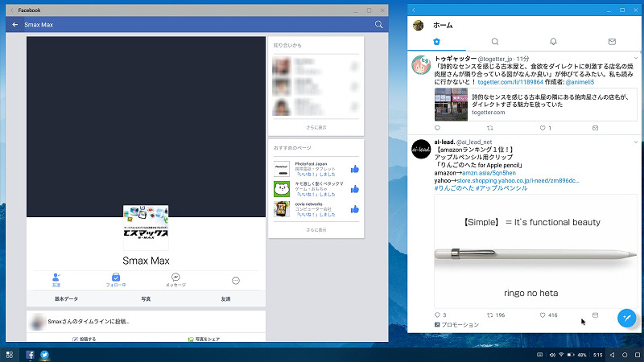
Task: Like the covia networks page
Action: [x=355, y=209]
